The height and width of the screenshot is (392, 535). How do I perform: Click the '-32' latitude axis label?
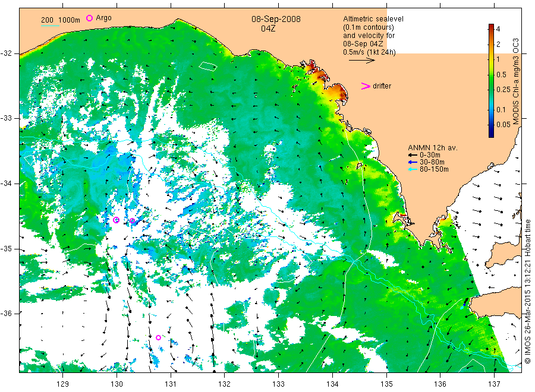[6, 53]
